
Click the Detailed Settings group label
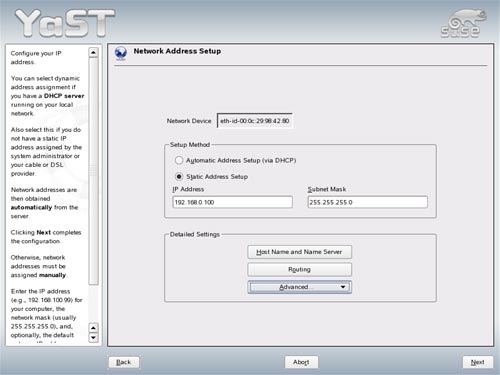pos(195,234)
